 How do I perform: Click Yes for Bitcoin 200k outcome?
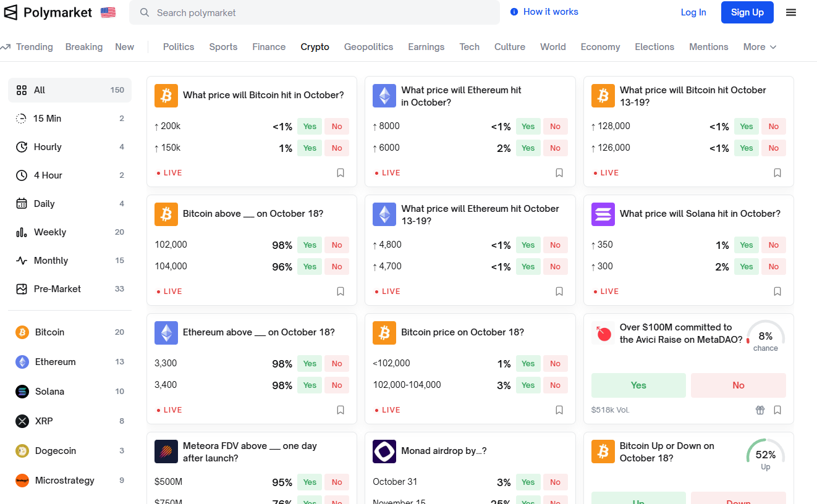(310, 127)
